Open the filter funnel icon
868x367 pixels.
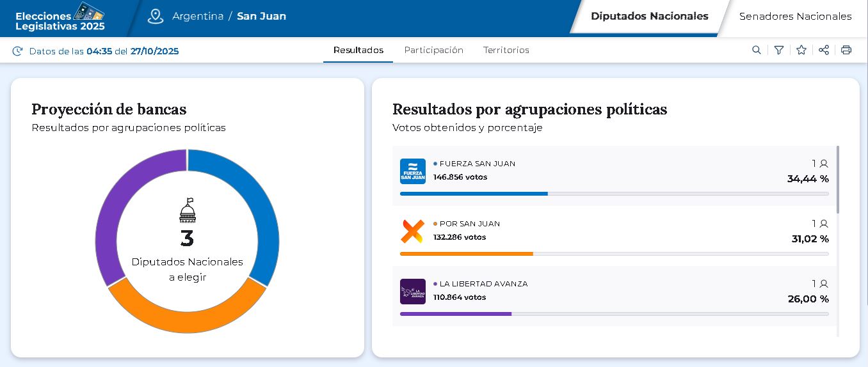click(778, 50)
